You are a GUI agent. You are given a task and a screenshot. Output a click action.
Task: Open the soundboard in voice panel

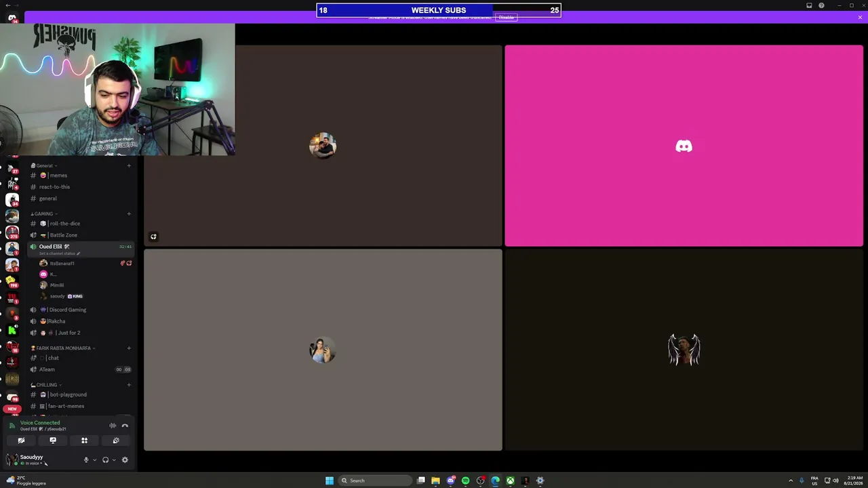coord(116,441)
